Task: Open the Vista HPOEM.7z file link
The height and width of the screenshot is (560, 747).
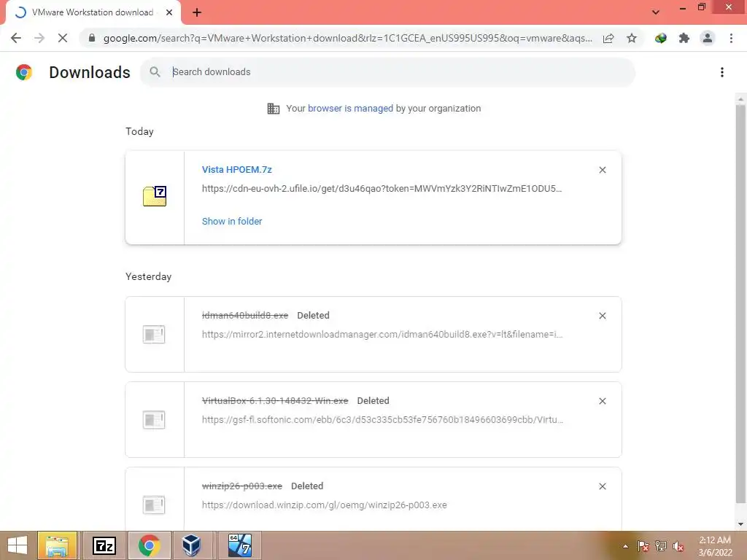Action: click(237, 169)
